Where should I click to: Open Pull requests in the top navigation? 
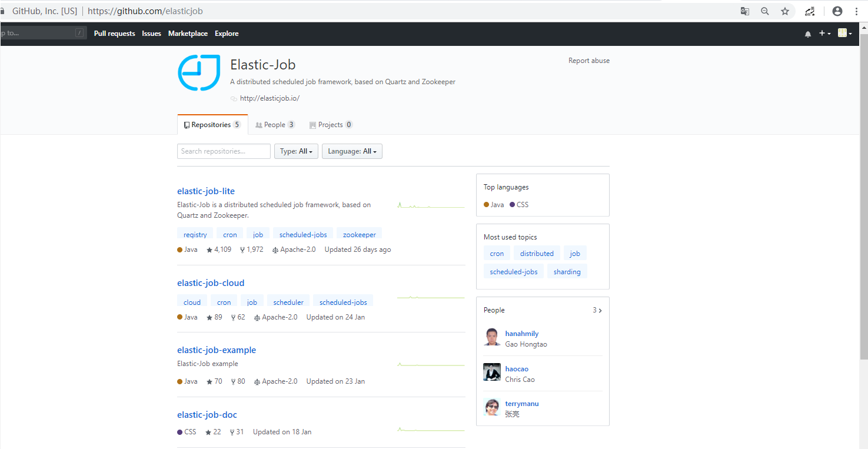click(114, 34)
